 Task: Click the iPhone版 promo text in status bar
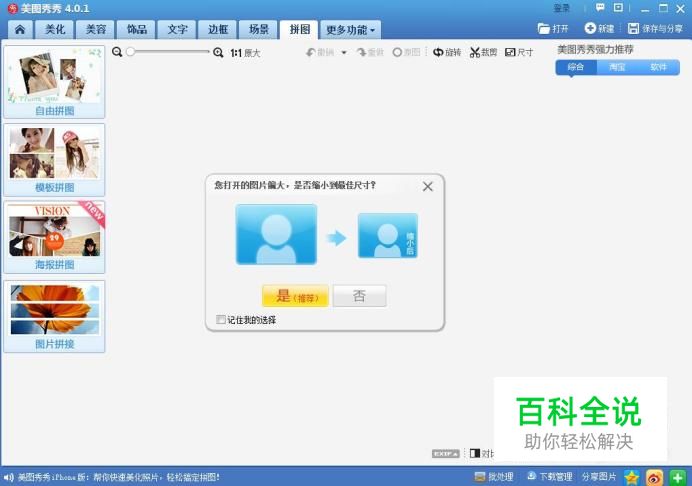pyautogui.click(x=118, y=477)
